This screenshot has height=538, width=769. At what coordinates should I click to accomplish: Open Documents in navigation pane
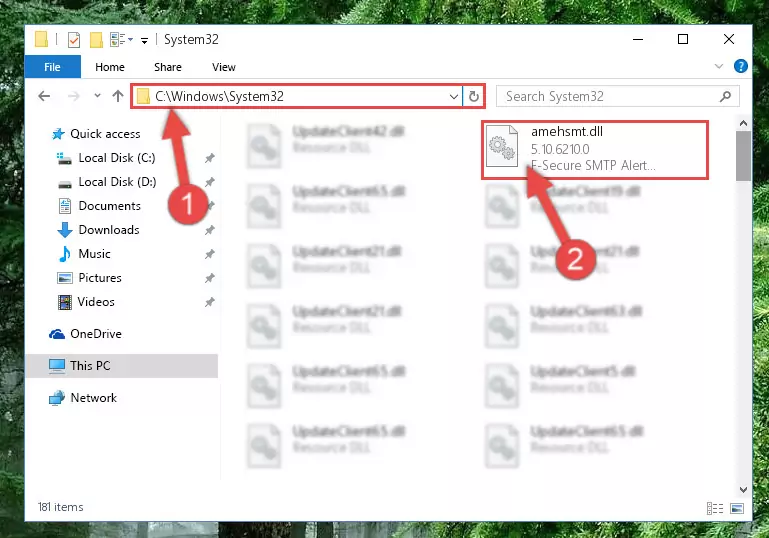click(x=109, y=206)
